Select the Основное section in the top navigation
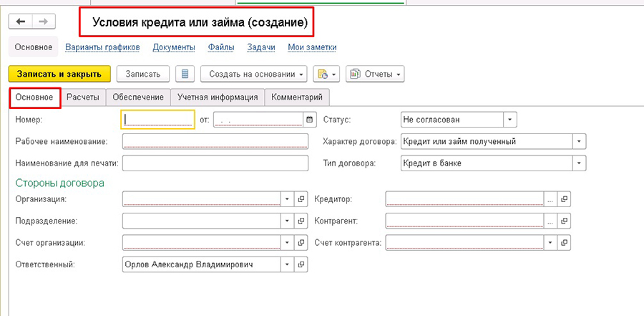This screenshot has width=644, height=316. point(34,47)
